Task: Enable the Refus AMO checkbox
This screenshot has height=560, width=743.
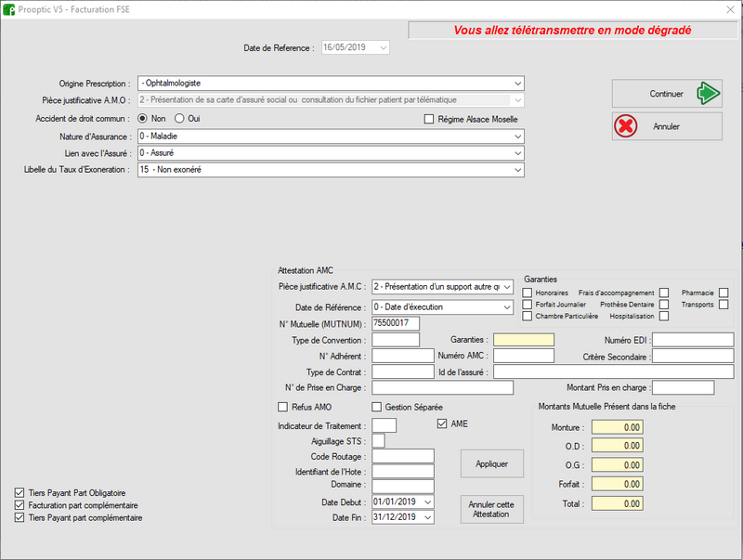Action: click(x=283, y=407)
